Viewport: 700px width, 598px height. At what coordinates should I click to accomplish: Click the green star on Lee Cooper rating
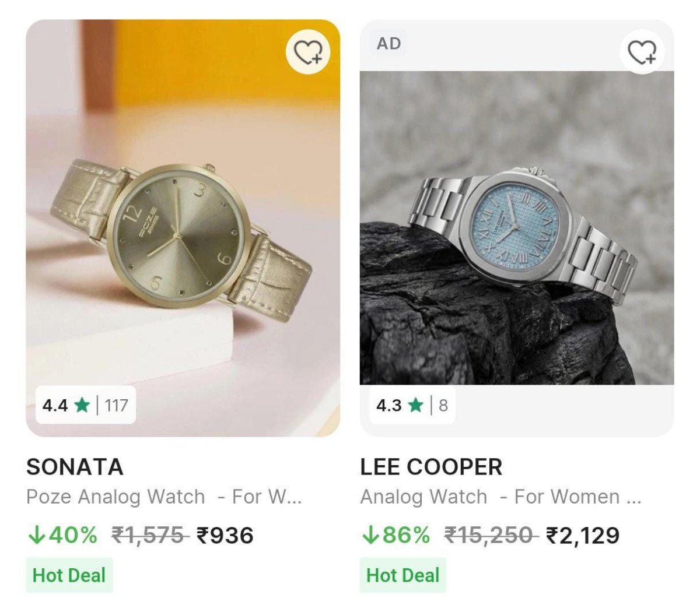[415, 405]
